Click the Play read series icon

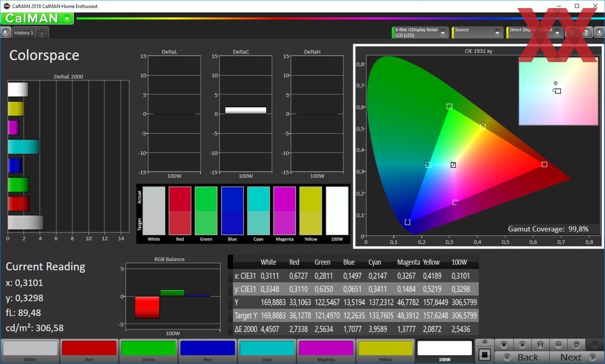(522, 344)
